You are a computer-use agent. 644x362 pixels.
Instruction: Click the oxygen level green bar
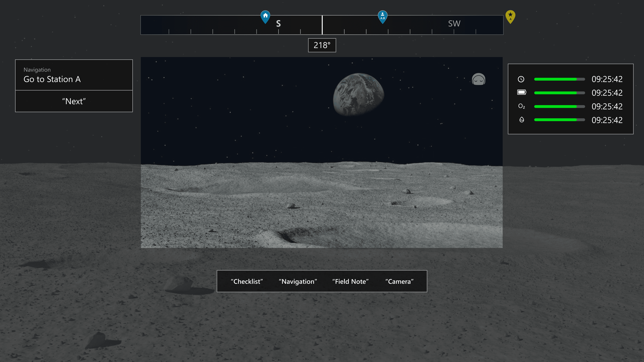(x=555, y=107)
